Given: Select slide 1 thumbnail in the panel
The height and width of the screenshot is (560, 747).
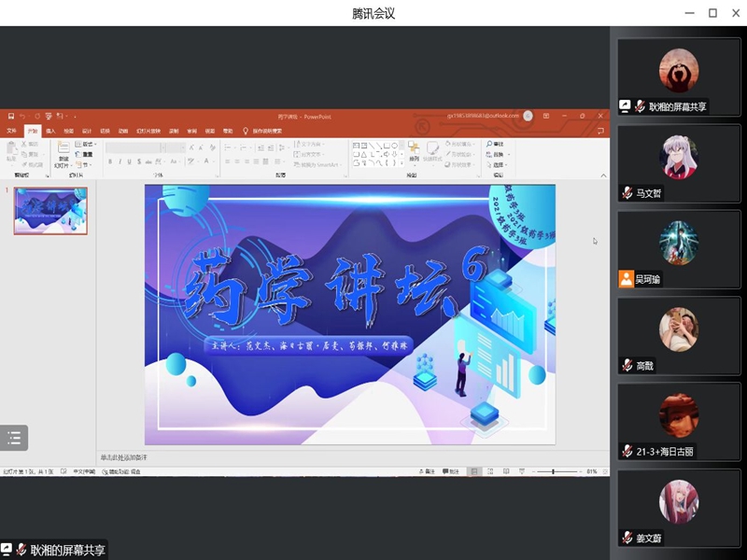Looking at the screenshot, I should click(x=50, y=210).
